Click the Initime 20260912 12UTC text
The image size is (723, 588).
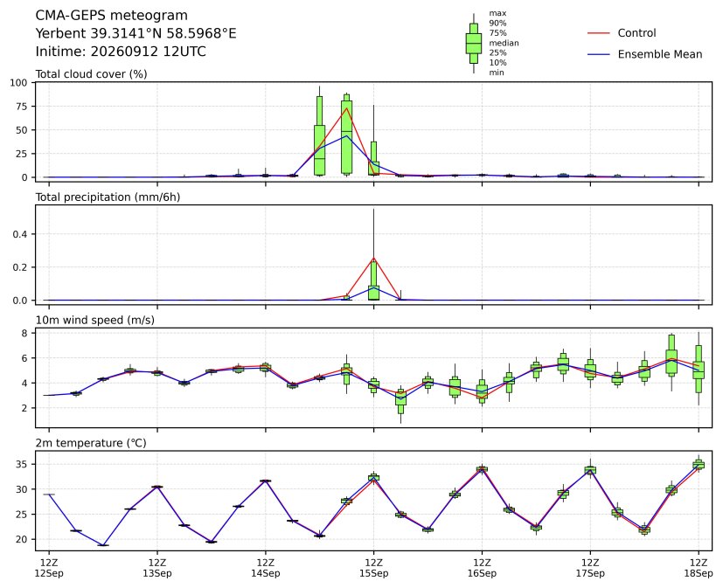(121, 52)
